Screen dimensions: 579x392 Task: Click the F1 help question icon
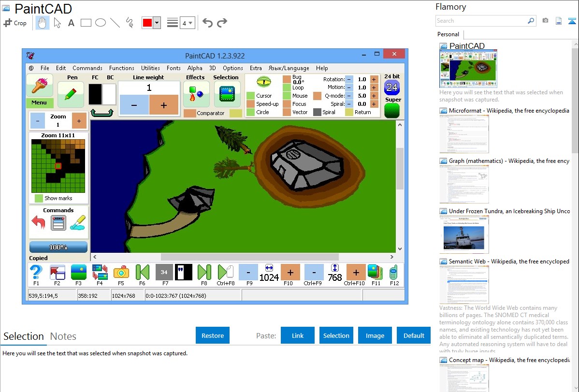[36, 273]
